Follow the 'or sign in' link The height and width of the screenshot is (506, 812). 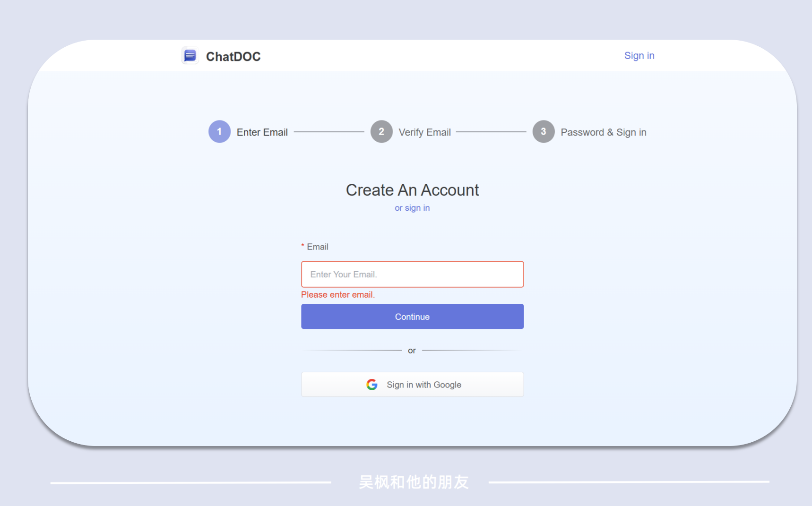(412, 208)
